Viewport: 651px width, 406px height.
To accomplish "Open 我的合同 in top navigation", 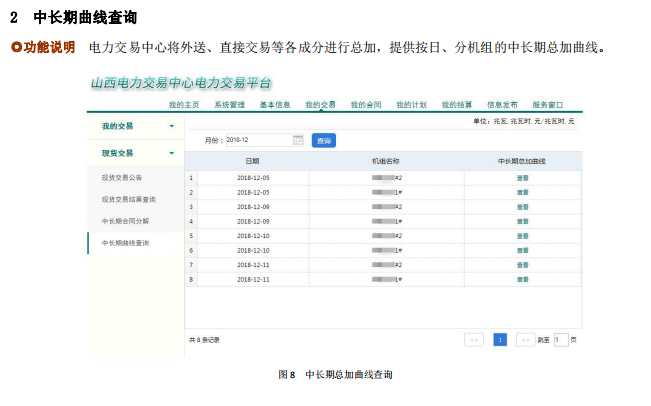I will tap(365, 104).
